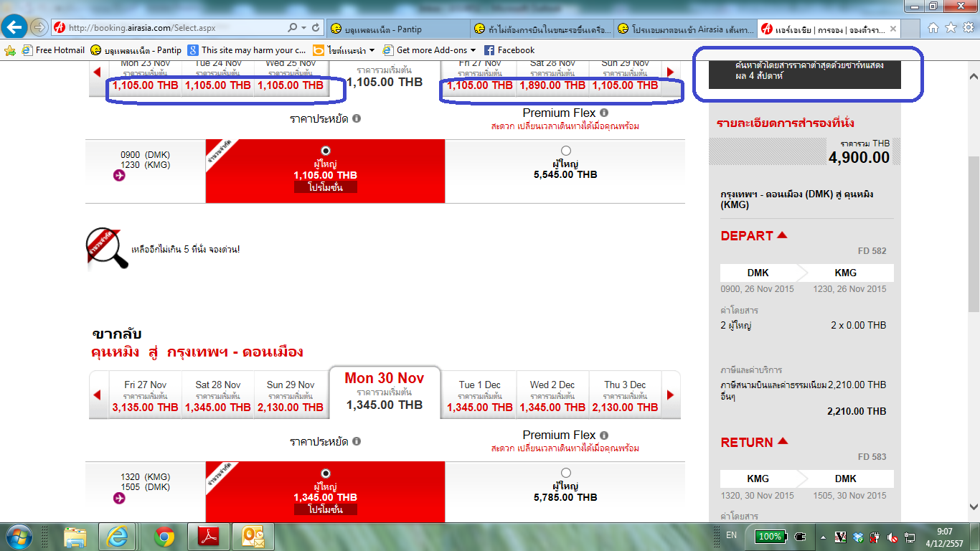
Task: Select the return Fri 27 Nov 3,135.00 THB tab
Action: tap(145, 395)
